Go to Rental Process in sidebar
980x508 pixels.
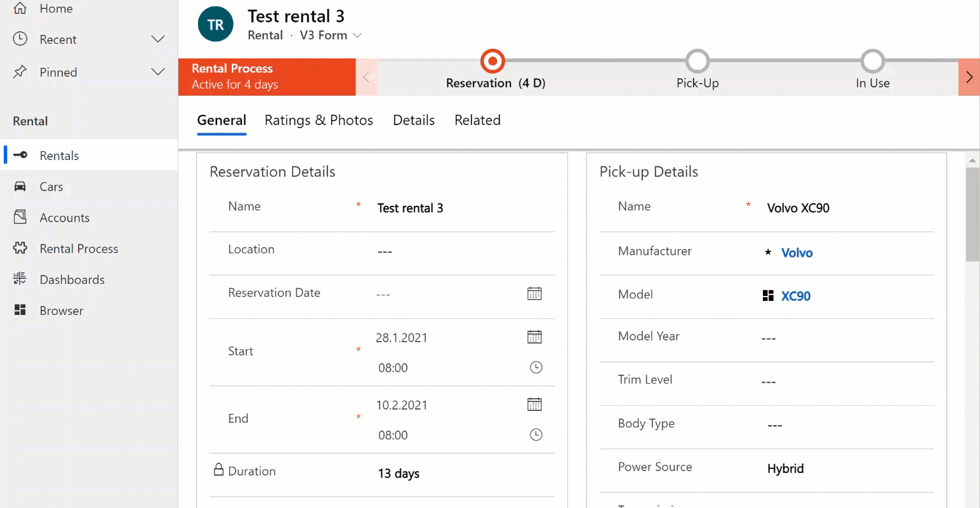coord(79,249)
